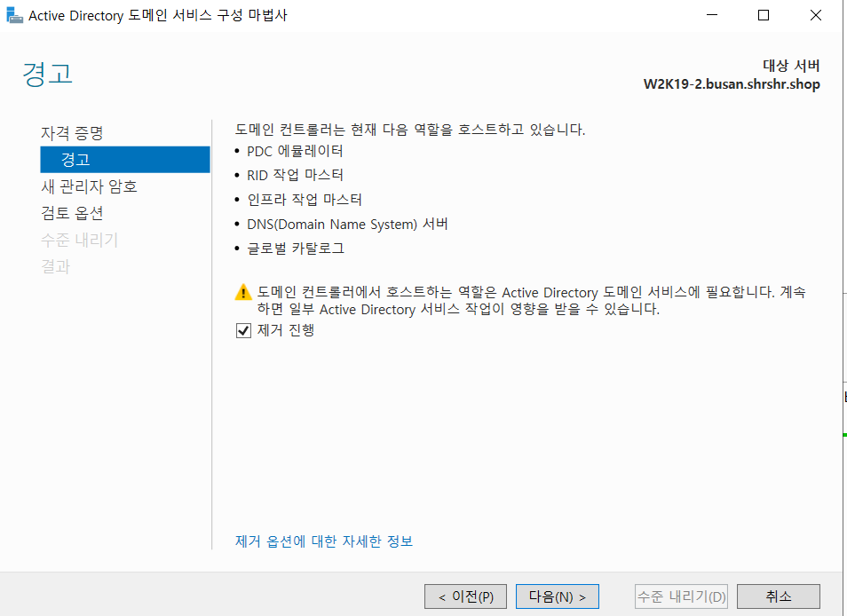Open the 검토 옵션 step

[72, 213]
